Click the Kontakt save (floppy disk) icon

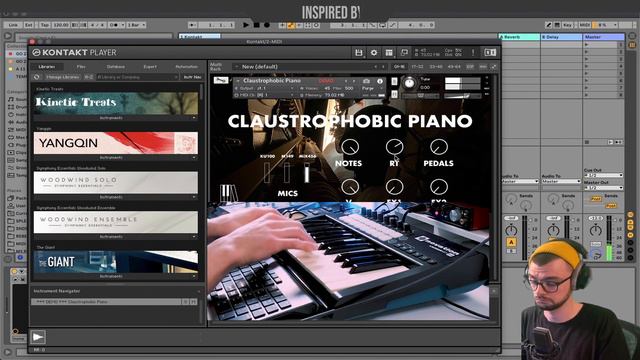click(x=358, y=53)
